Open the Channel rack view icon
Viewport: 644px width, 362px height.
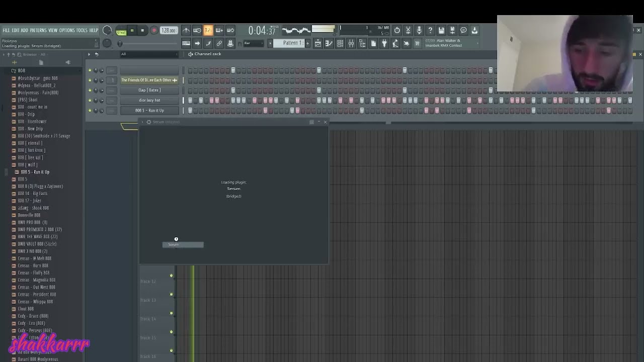click(x=340, y=43)
